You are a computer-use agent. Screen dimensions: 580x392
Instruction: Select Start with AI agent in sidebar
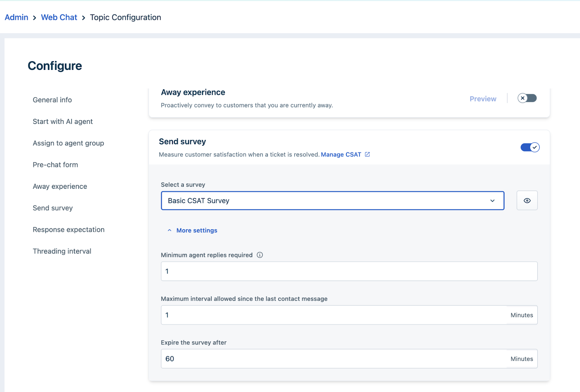(63, 122)
